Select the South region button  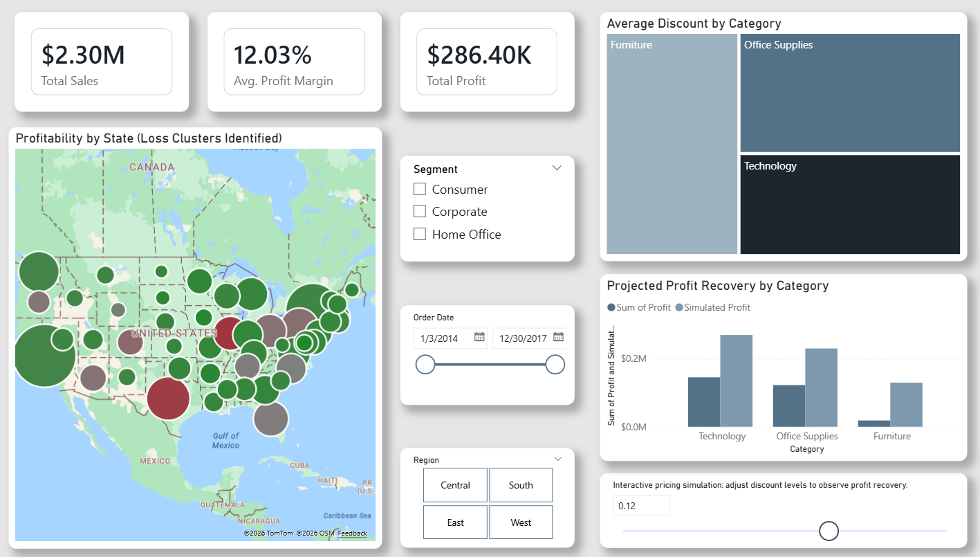(521, 485)
